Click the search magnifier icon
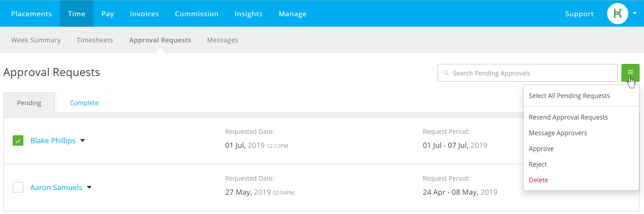This screenshot has height=214, width=644. (446, 73)
